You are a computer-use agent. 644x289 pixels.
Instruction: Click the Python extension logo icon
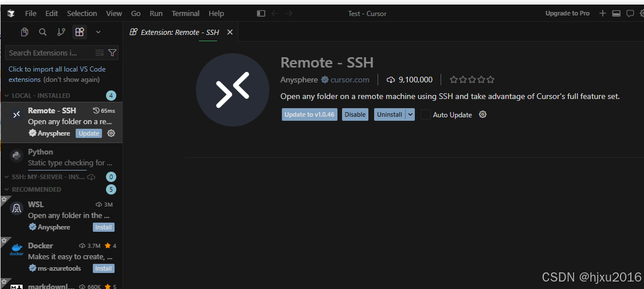click(17, 156)
